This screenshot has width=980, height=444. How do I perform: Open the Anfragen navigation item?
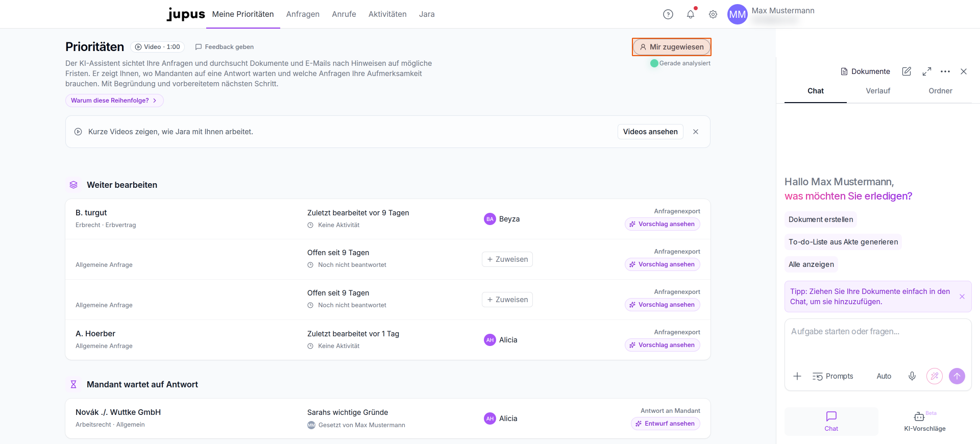tap(303, 14)
